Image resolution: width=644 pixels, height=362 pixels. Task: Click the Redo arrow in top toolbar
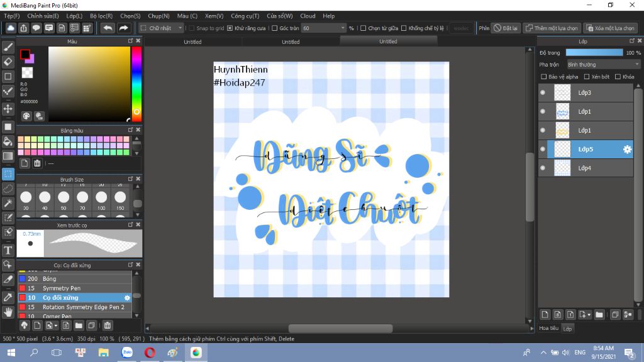(x=123, y=28)
